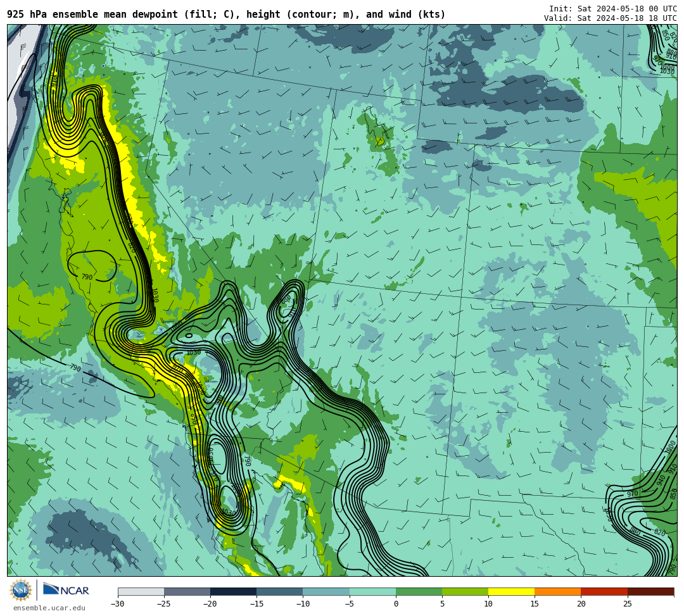Click the lime 5 to 10 colorbar segment
This screenshot has height=616, width=684.
[x=465, y=591]
